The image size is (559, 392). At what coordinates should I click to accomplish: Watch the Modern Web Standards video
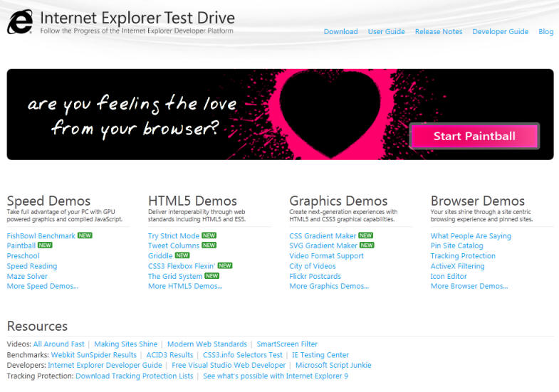(207, 344)
